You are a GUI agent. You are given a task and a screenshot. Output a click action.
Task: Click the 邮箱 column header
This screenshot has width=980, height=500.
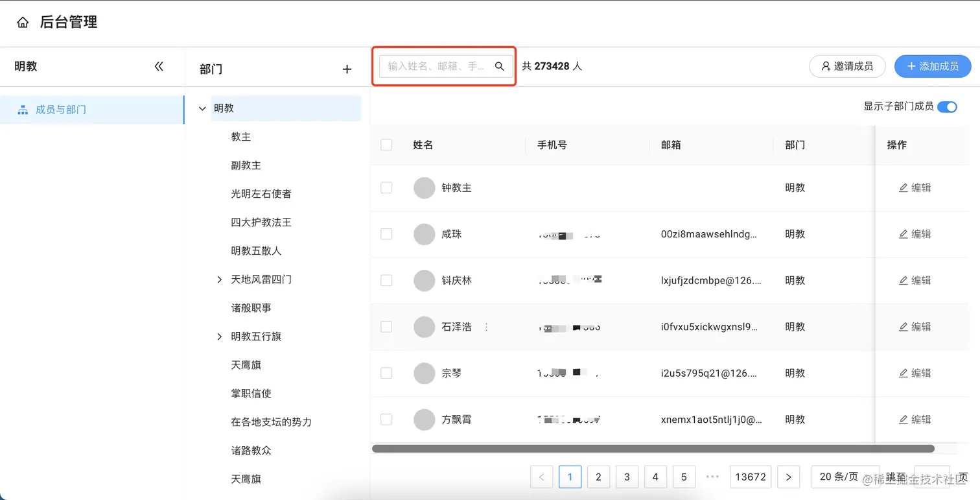pyautogui.click(x=671, y=145)
